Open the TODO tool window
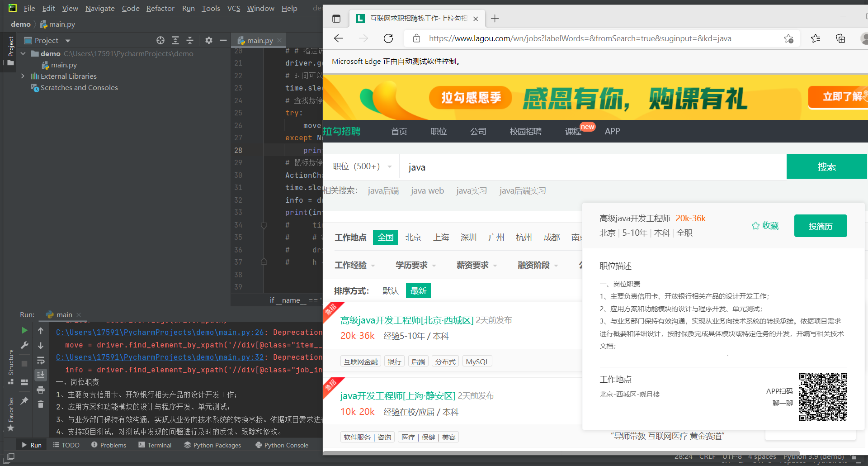Image resolution: width=868 pixels, height=466 pixels. [x=66, y=445]
